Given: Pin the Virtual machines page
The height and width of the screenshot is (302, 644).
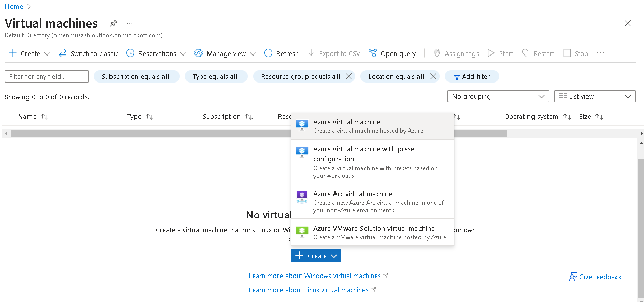Looking at the screenshot, I should [x=113, y=23].
